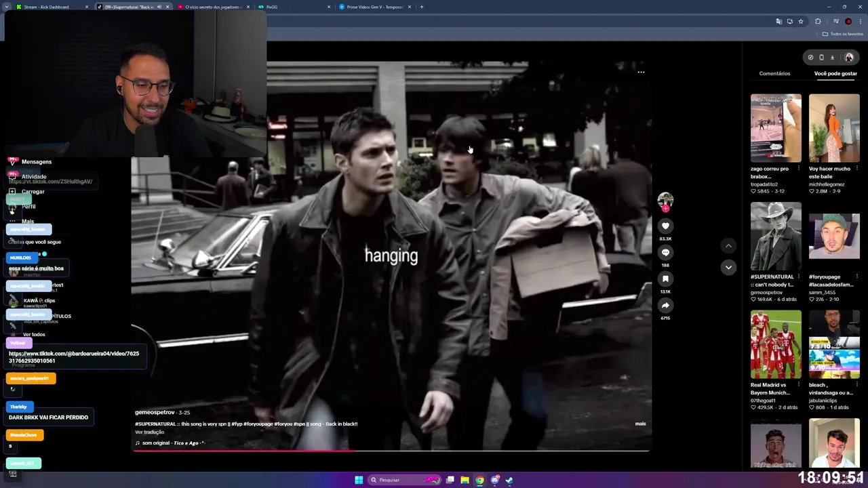Open 'Todos os favoritos' bookmarks folder
Screen dimensions: 868x488
click(x=843, y=34)
